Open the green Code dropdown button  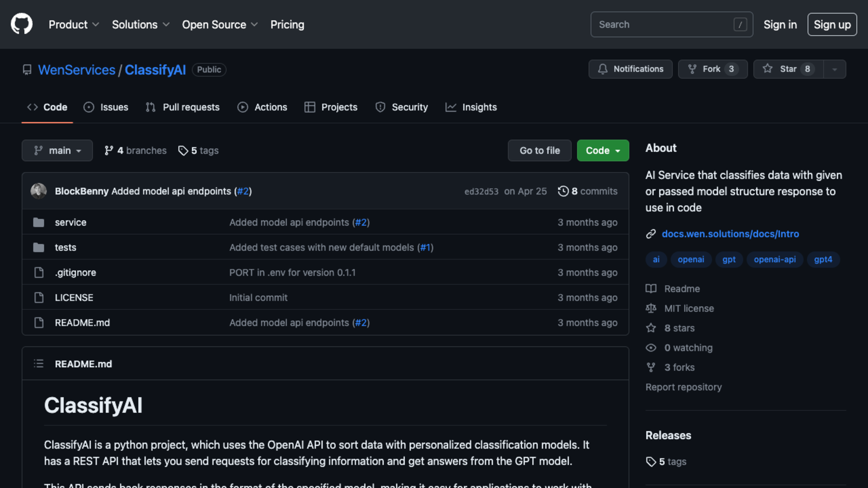coord(603,150)
